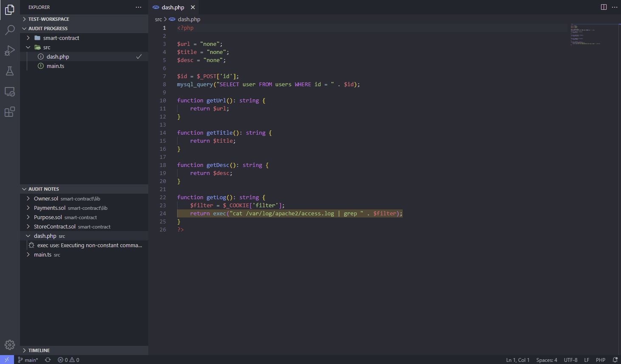Click the PHP language mode indicator
The image size is (621, 364).
[x=600, y=360]
